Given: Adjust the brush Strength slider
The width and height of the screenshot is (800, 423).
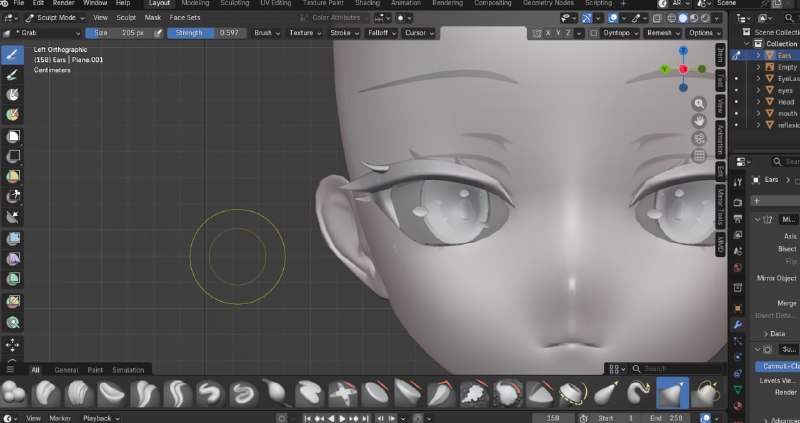Looking at the screenshot, I should pos(207,33).
